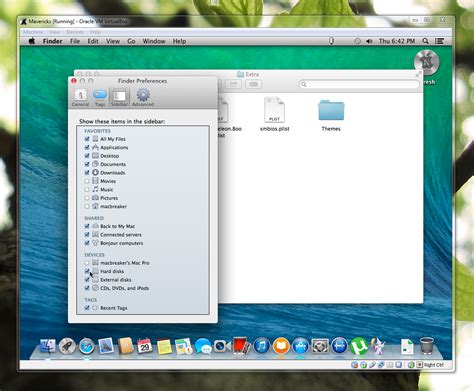Close Finder Preferences window

point(74,81)
